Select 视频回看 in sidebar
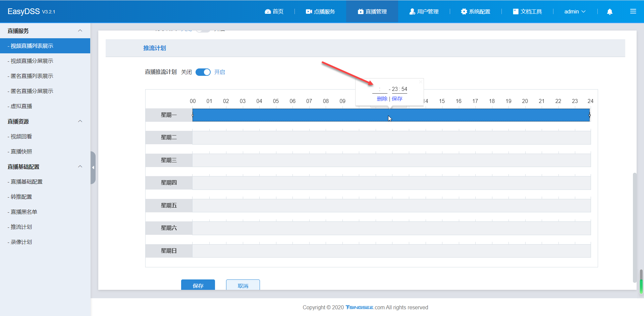644x316 pixels. click(45, 136)
